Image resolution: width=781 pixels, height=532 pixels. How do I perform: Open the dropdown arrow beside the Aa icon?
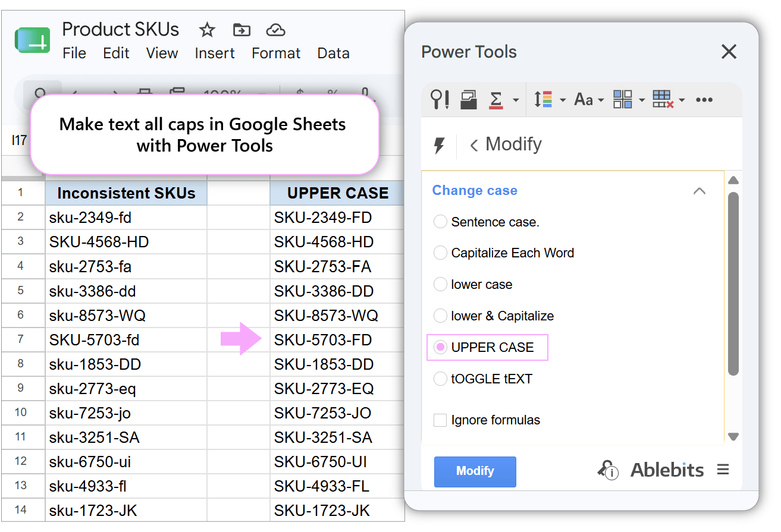(601, 100)
